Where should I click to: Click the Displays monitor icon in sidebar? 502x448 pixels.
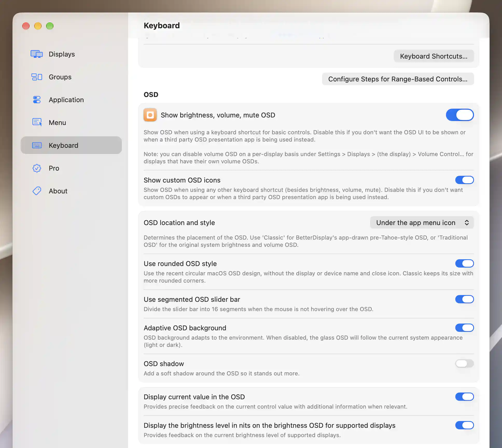(37, 54)
